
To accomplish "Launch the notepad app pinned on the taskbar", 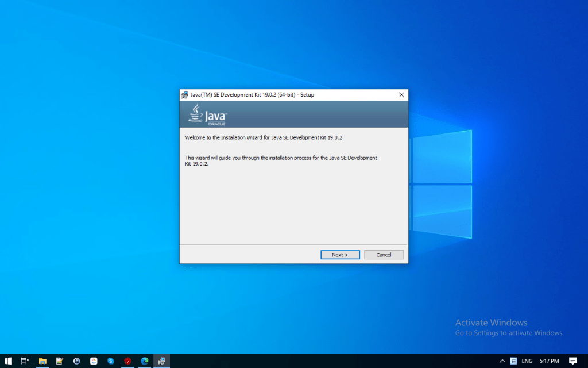I will [x=59, y=361].
